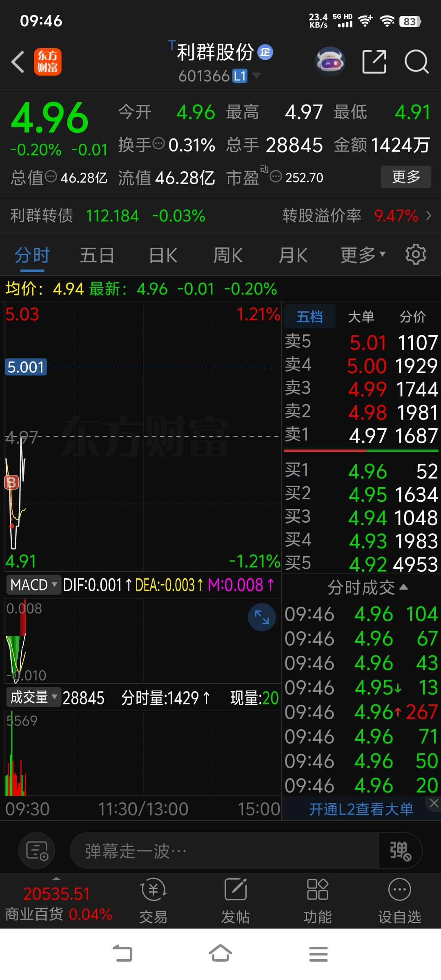Viewport: 441px width, 980px height.
Task: Tap the 卖4 row at 5.00
Action: pyautogui.click(x=361, y=365)
